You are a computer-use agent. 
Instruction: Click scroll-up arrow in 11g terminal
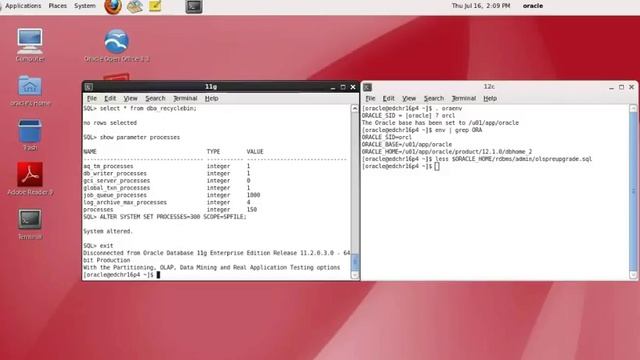click(355, 109)
